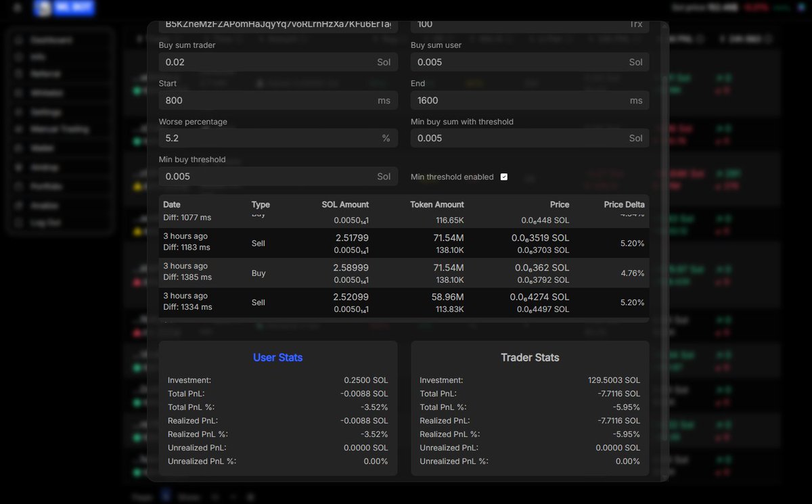This screenshot has height=504, width=812.
Task: Click the User Stats Total PnL value -0.0088 SOL
Action: click(x=364, y=394)
